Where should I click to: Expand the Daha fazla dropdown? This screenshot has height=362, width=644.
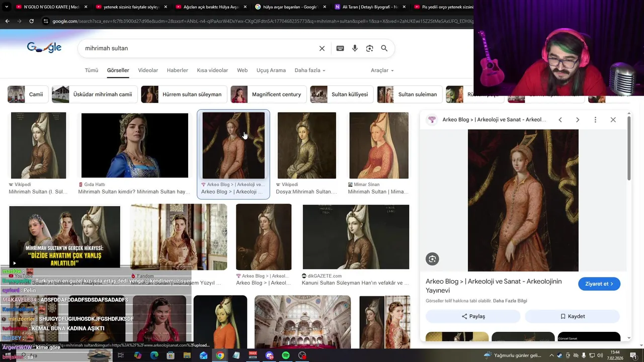(x=310, y=70)
